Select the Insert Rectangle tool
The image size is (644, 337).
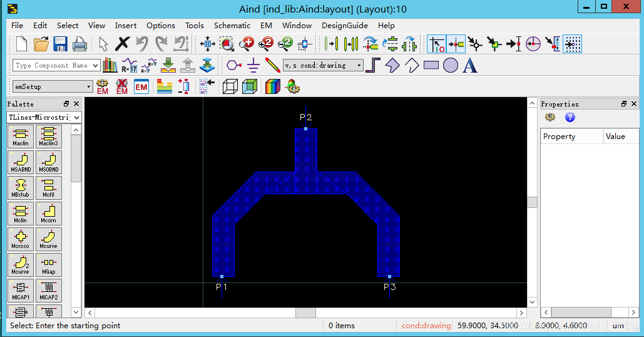click(x=431, y=65)
